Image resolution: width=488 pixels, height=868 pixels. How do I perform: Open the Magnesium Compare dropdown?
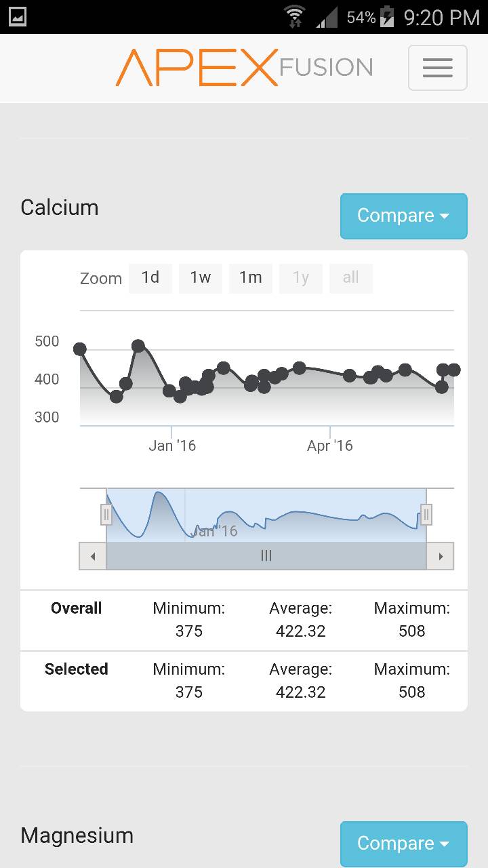(403, 844)
